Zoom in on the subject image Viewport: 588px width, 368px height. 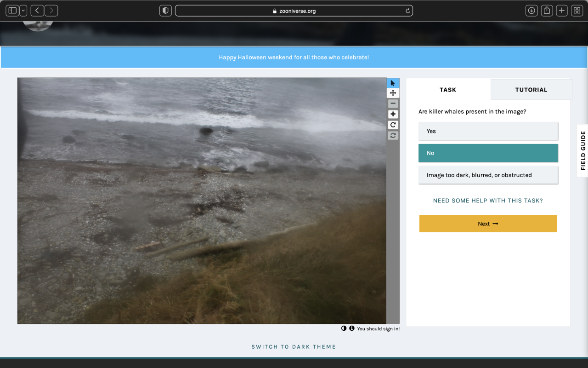click(393, 114)
